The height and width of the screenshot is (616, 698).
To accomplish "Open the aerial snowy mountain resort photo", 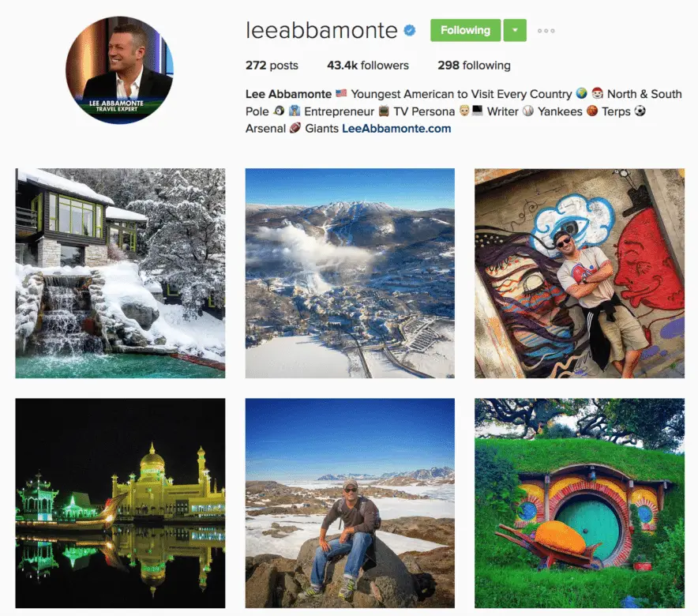I will click(x=350, y=273).
